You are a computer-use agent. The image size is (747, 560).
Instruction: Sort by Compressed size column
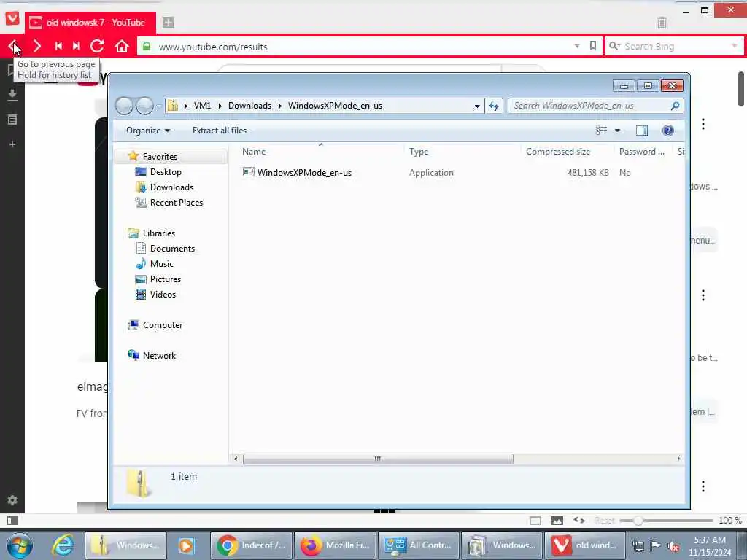tap(568, 152)
